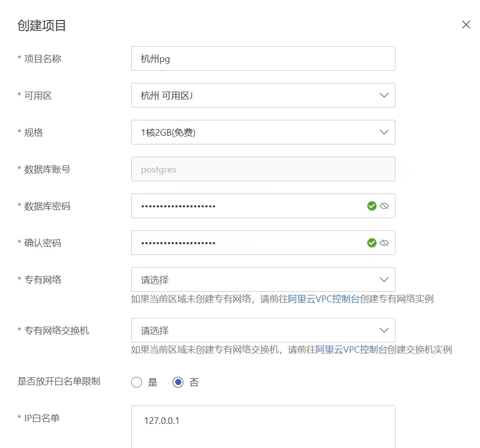Expand the 可用区 dropdown chevron
480x448 pixels.
[x=384, y=95]
